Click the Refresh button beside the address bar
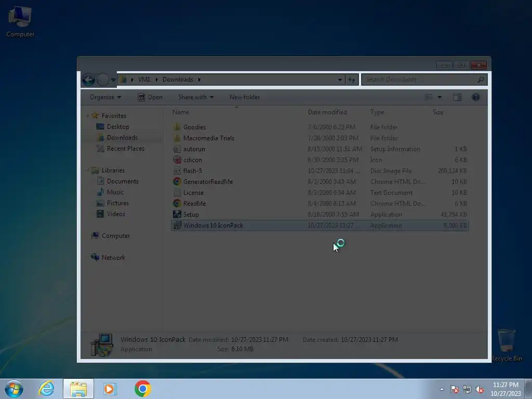Viewport: 532px width, 399px height. click(352, 79)
